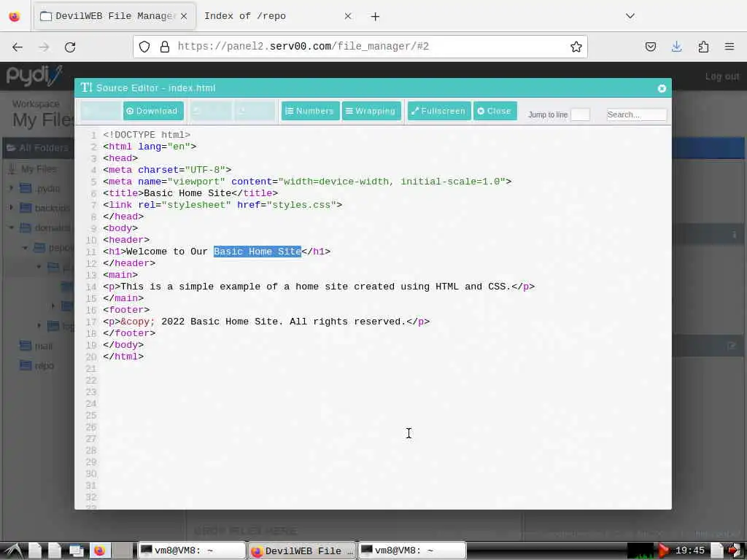
Task: Open the list all tabs chevron
Action: tap(630, 16)
